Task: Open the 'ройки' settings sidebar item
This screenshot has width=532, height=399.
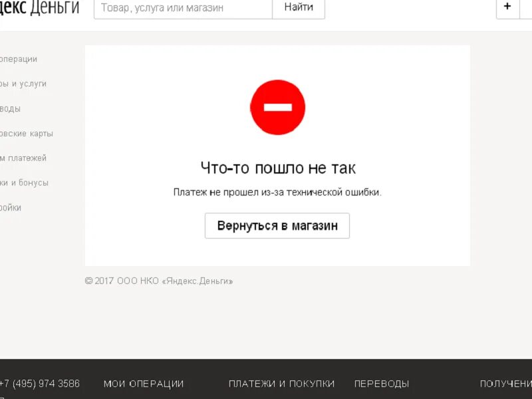Action: pyautogui.click(x=11, y=207)
